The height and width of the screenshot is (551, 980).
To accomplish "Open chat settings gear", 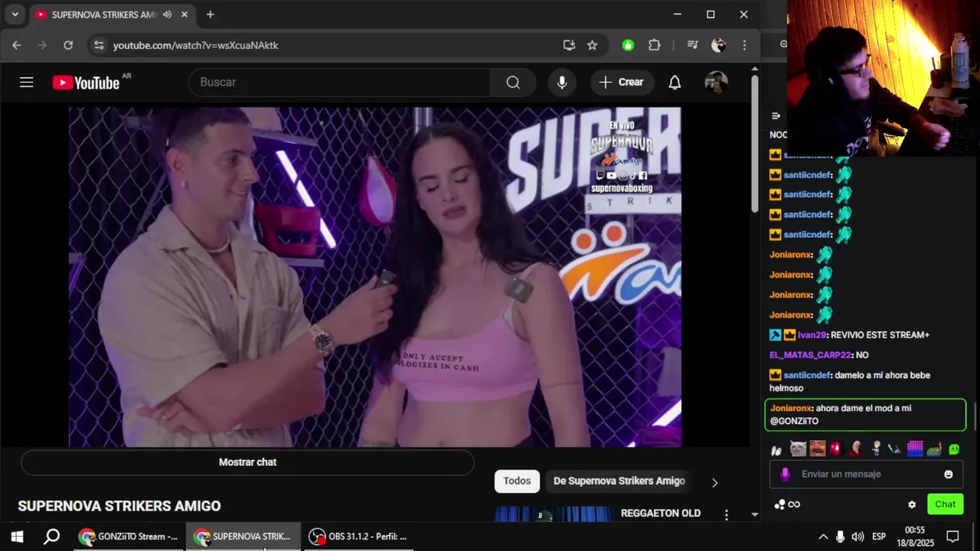I will [912, 504].
